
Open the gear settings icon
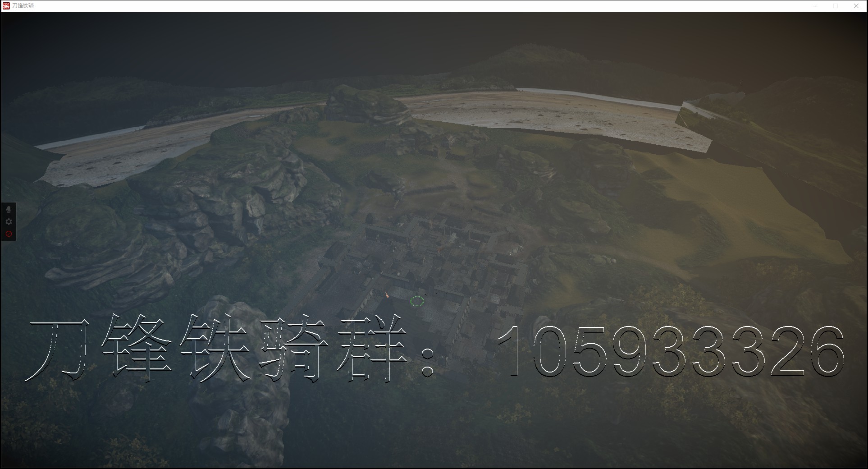(x=9, y=222)
